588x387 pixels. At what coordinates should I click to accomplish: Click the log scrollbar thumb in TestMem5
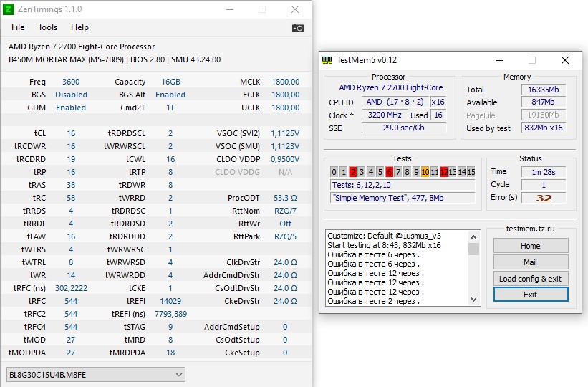click(473, 249)
